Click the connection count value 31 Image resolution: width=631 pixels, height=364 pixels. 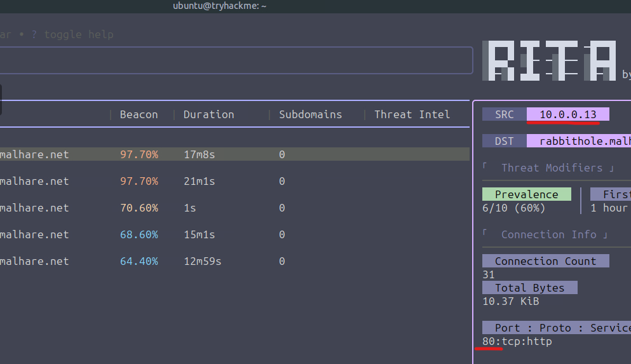489,274
